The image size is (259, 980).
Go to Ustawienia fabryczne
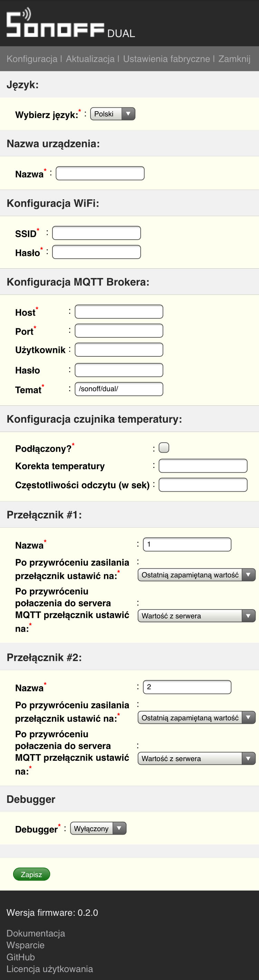166,59
